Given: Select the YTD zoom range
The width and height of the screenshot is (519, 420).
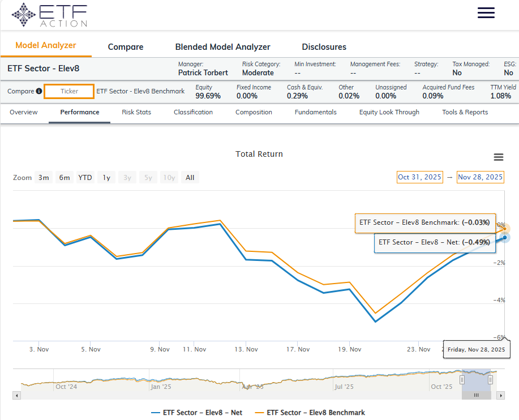Looking at the screenshot, I should coord(85,178).
